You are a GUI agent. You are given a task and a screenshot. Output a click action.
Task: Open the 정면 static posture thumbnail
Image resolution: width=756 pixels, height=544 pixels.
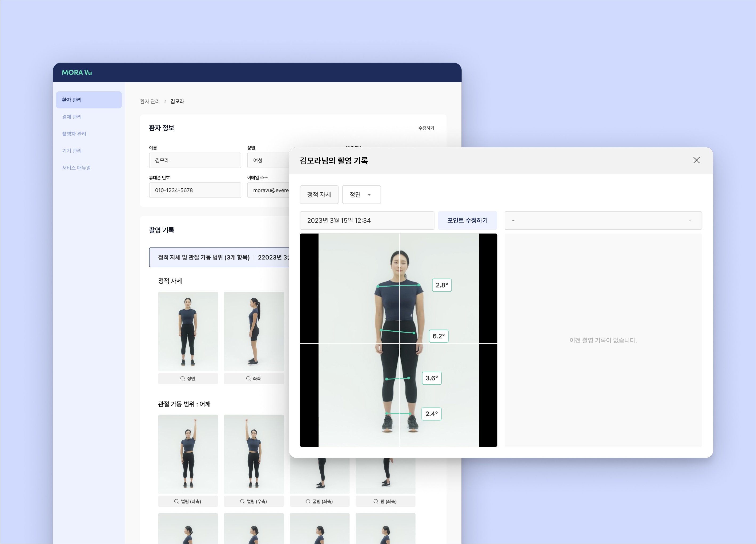point(188,331)
